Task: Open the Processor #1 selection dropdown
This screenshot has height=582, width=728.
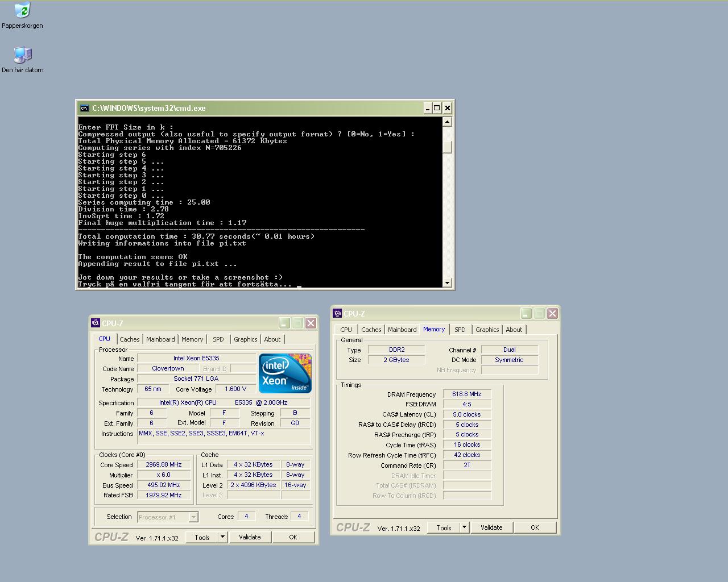Action: [193, 517]
